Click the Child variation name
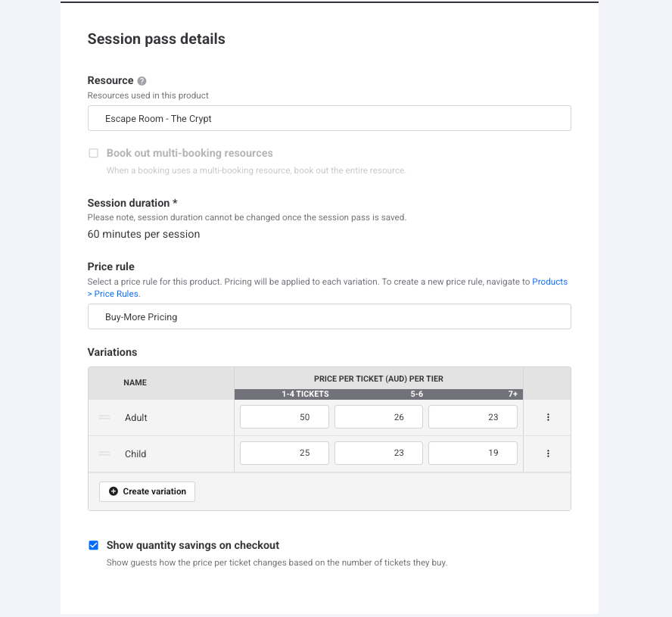Viewport: 672px width, 617px height. 135,454
